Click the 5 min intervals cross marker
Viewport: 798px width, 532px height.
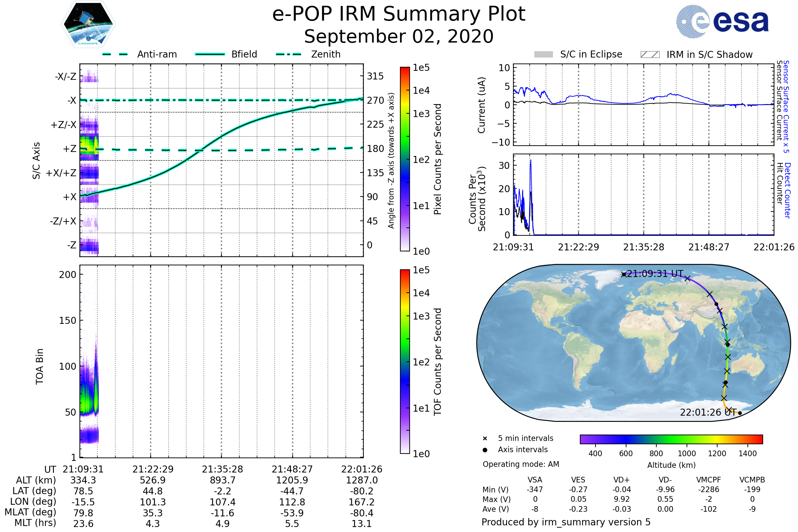pyautogui.click(x=485, y=439)
